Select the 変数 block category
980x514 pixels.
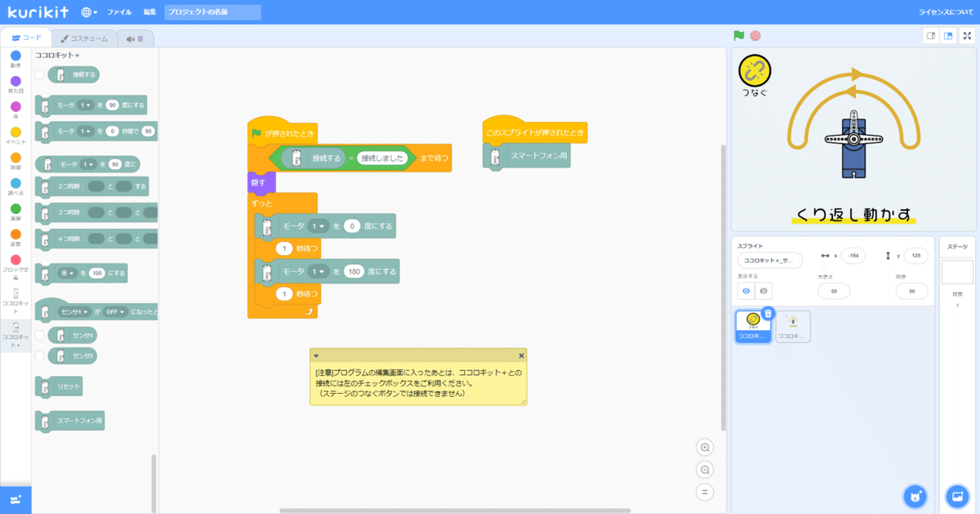pyautogui.click(x=16, y=237)
